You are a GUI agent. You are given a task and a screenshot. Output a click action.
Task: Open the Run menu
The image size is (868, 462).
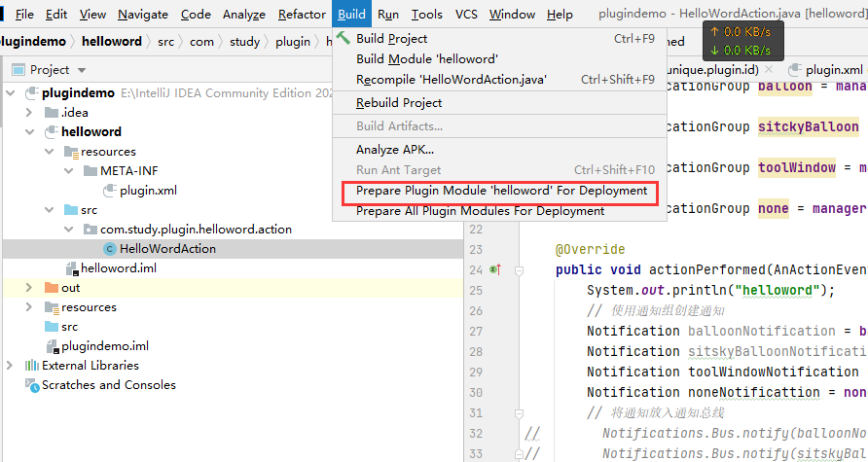[x=388, y=14]
